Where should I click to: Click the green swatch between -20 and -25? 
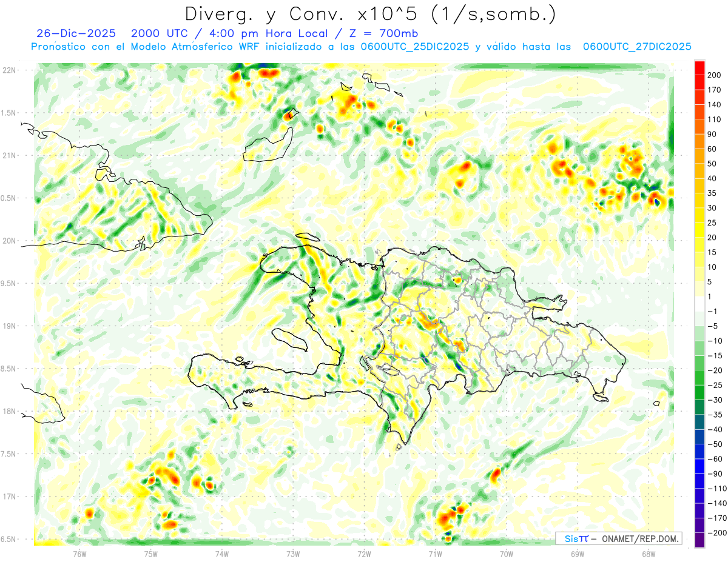tap(699, 378)
